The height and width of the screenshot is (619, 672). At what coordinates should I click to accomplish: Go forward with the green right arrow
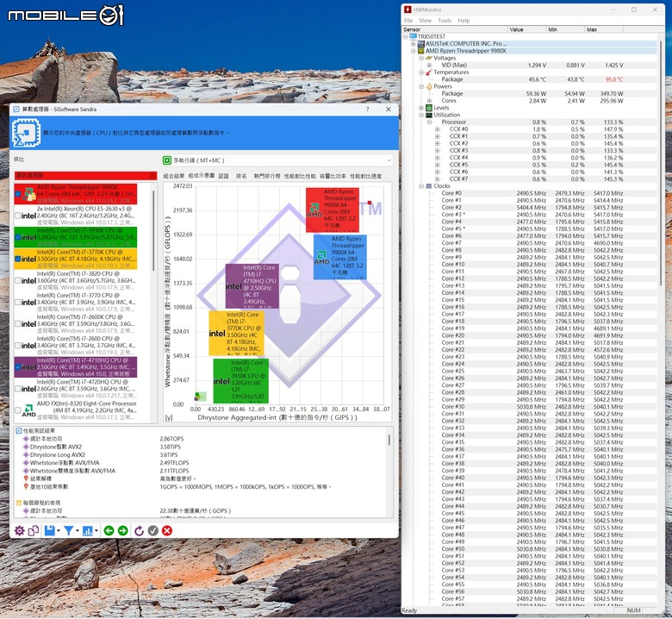pos(123,531)
